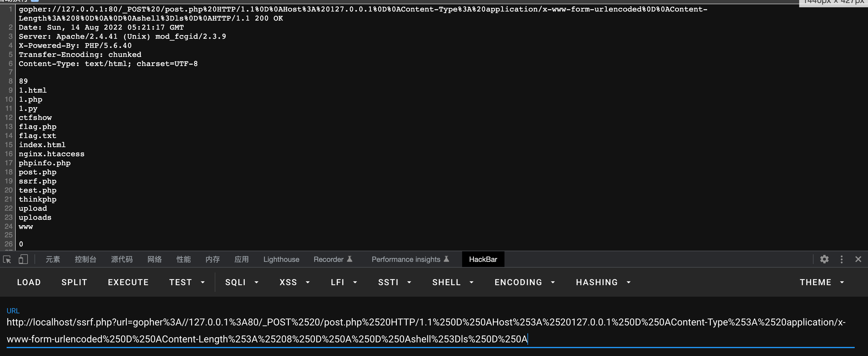Click the Transfer-Encoding: chunked line
The height and width of the screenshot is (356, 868).
pyautogui.click(x=80, y=54)
